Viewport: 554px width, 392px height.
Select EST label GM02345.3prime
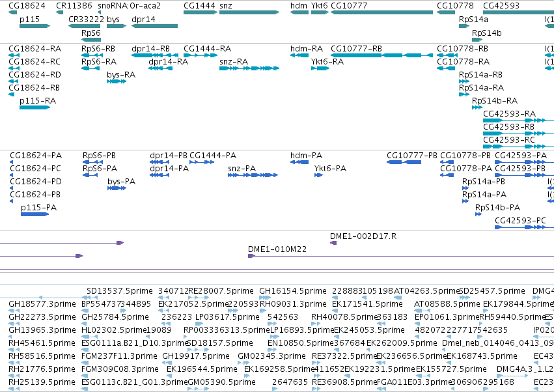[271, 356]
